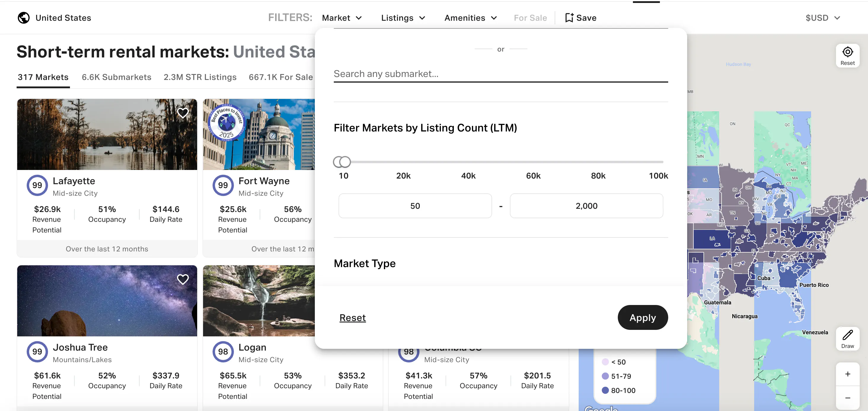Open the Lafayette swamp photo thumbnail
This screenshot has width=868, height=411.
click(x=107, y=134)
